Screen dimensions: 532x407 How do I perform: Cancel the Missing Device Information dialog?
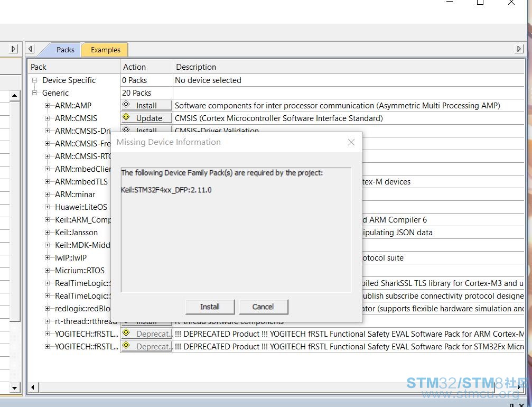click(x=263, y=307)
